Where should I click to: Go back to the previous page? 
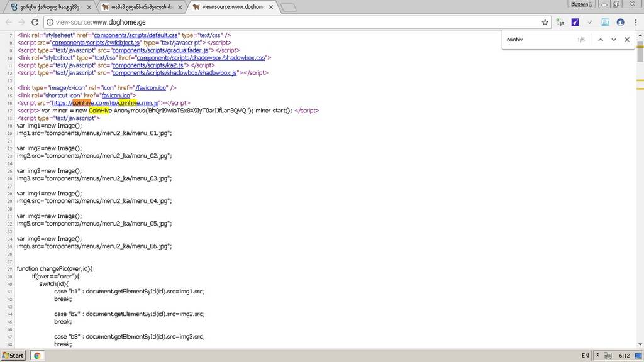click(x=9, y=22)
